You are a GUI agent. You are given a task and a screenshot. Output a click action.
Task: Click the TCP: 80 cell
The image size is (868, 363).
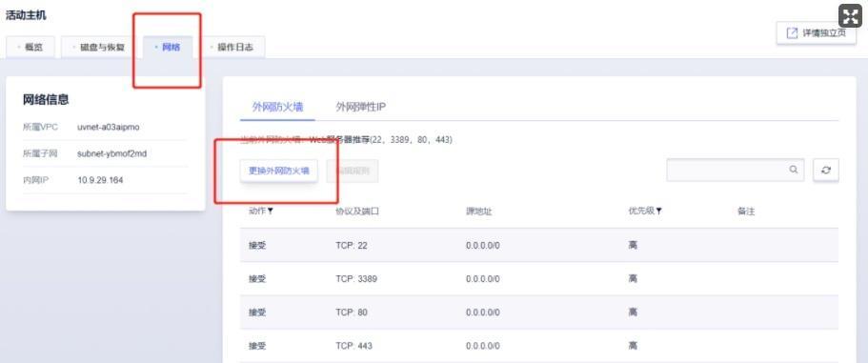pyautogui.click(x=351, y=313)
